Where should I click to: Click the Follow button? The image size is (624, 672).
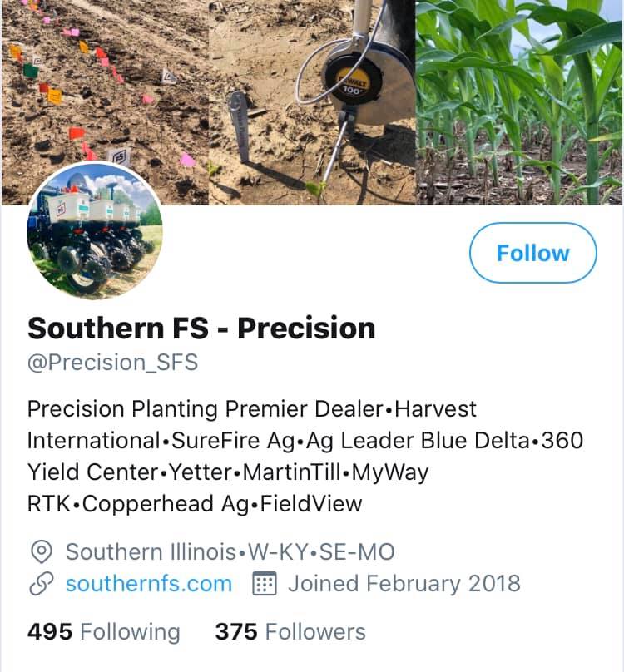pyautogui.click(x=532, y=253)
